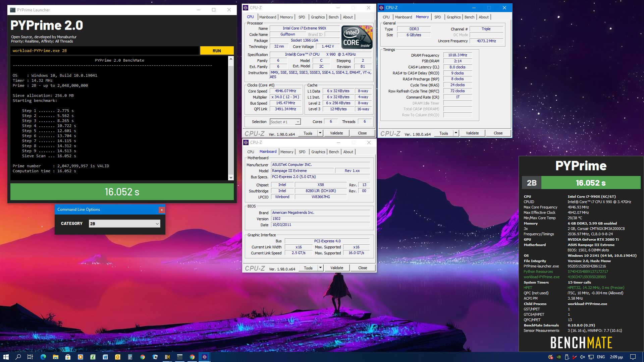Click the yellow RUN button

tap(217, 51)
